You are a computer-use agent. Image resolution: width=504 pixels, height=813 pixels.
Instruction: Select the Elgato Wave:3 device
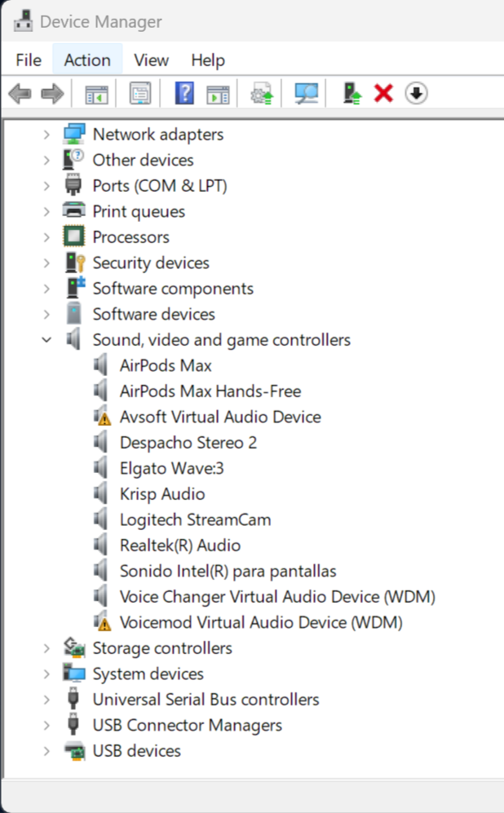point(171,468)
